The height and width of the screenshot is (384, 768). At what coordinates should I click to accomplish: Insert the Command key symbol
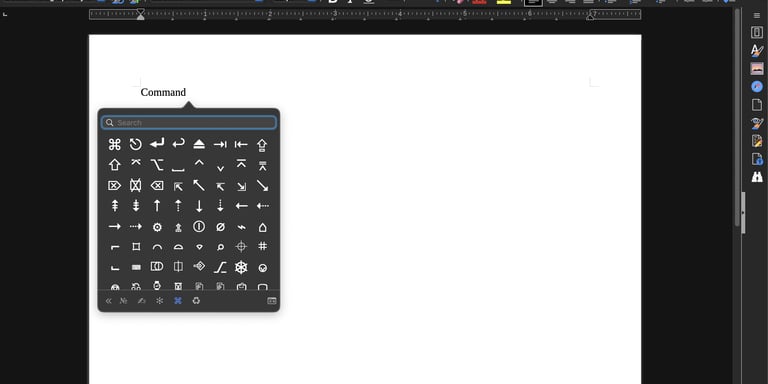[115, 144]
